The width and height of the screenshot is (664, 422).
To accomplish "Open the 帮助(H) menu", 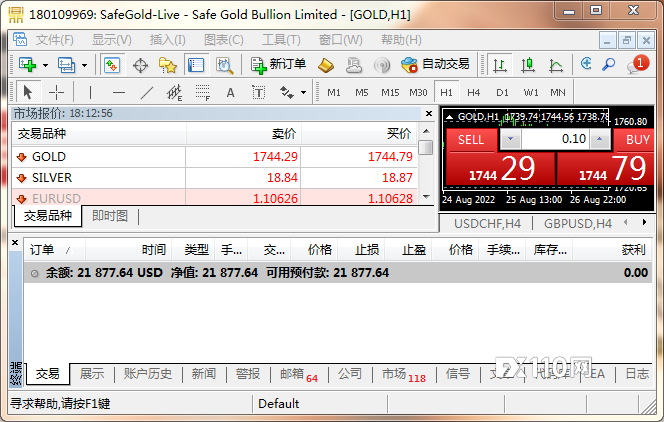I will [x=401, y=40].
